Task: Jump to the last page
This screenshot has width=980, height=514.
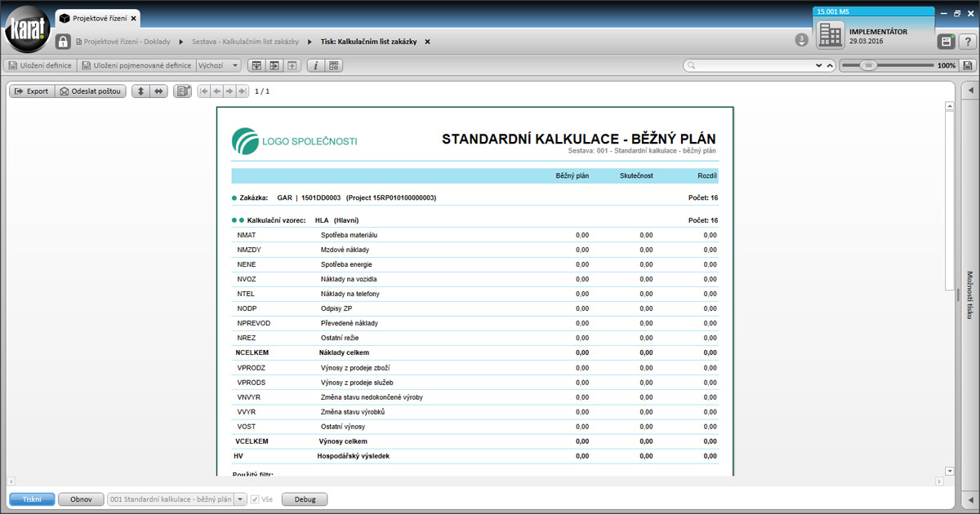Action: pos(243,91)
